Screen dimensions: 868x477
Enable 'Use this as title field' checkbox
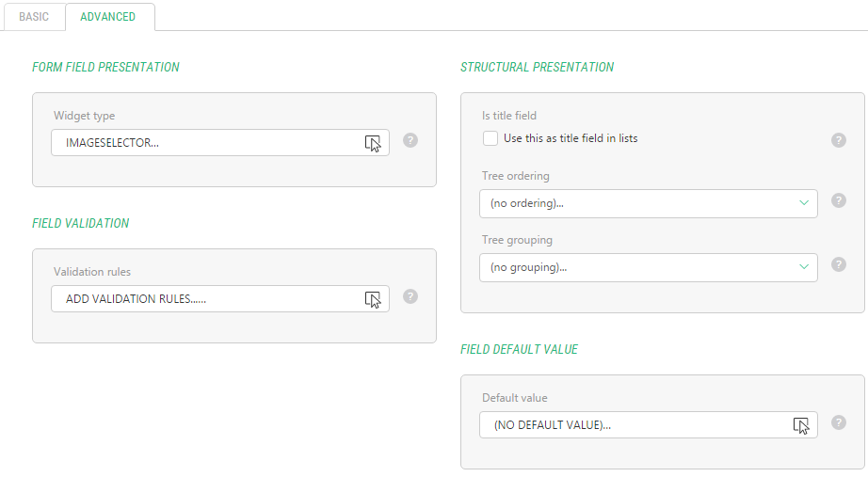pyautogui.click(x=490, y=138)
